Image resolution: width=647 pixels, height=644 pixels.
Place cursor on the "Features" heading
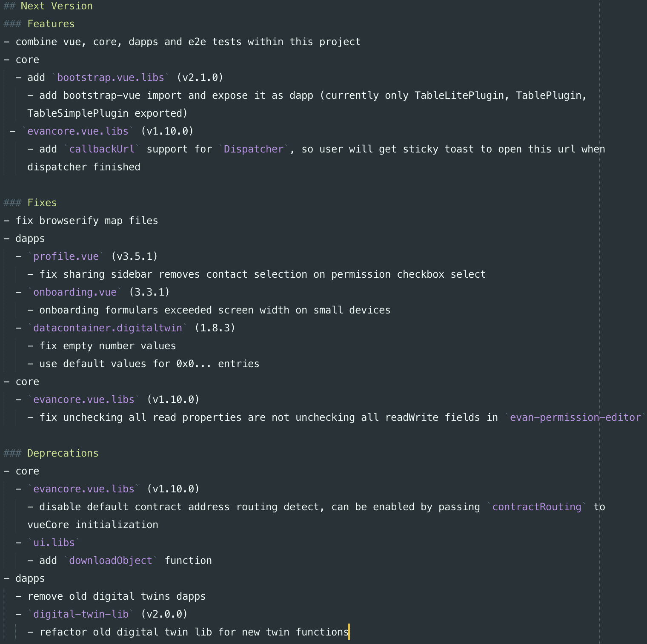coord(51,24)
